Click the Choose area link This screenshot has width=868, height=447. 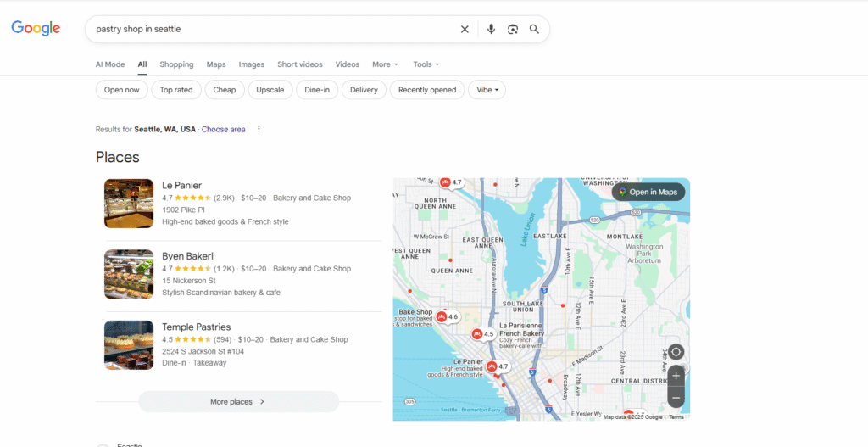click(x=223, y=129)
